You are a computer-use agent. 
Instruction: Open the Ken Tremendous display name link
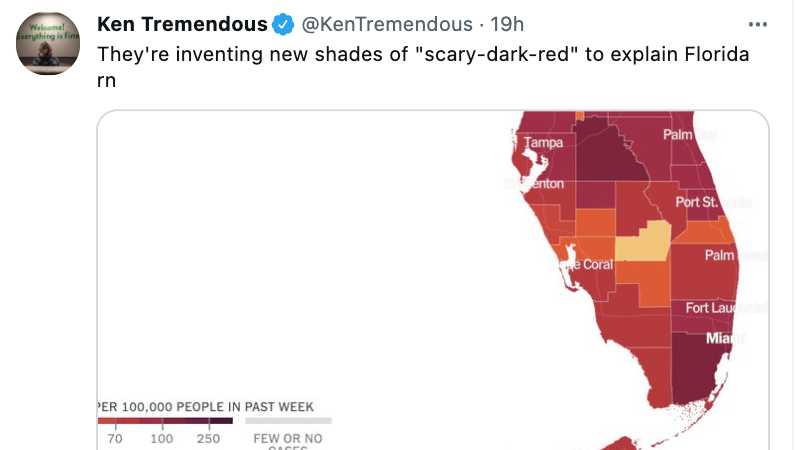point(182,24)
